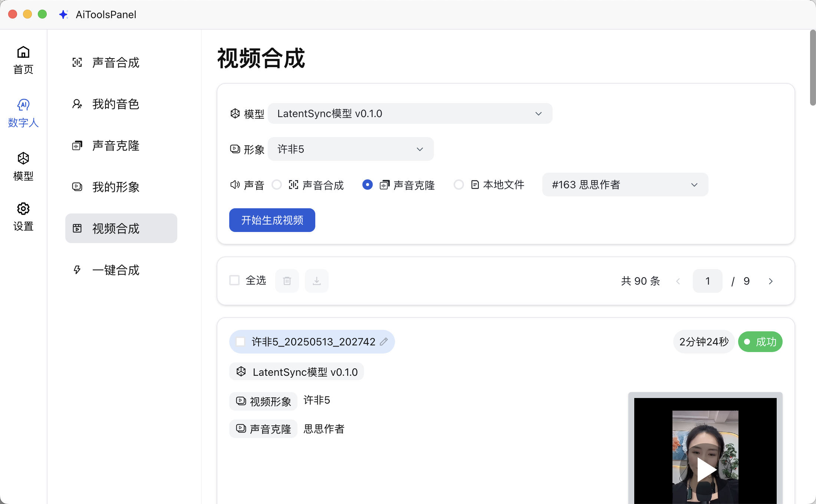This screenshot has width=816, height=504.
Task: Go to 声音克隆 page
Action: tap(121, 145)
